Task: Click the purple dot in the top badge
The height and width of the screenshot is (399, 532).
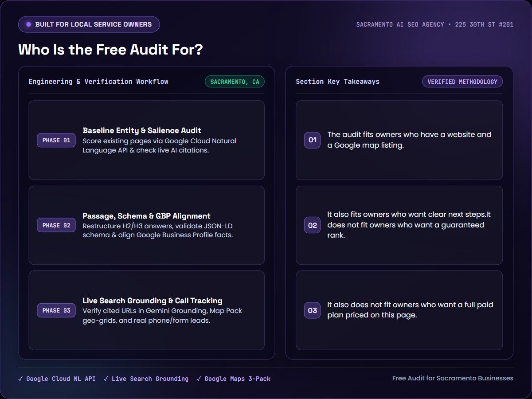Action: (29, 24)
